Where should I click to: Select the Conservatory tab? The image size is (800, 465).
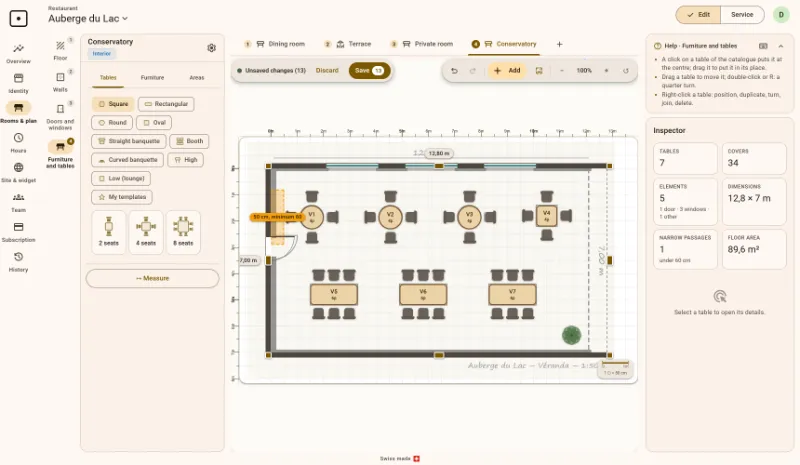(x=504, y=44)
